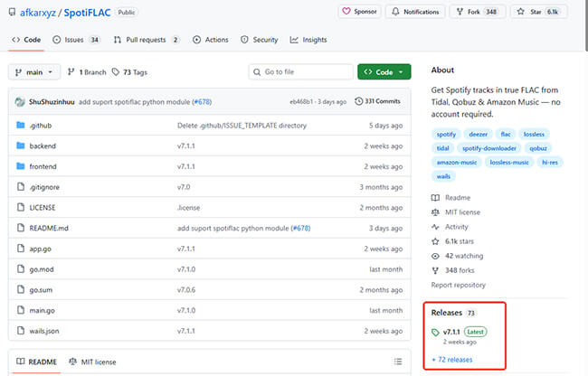Select the flac topic tag
The height and width of the screenshot is (376, 588).
coord(506,134)
